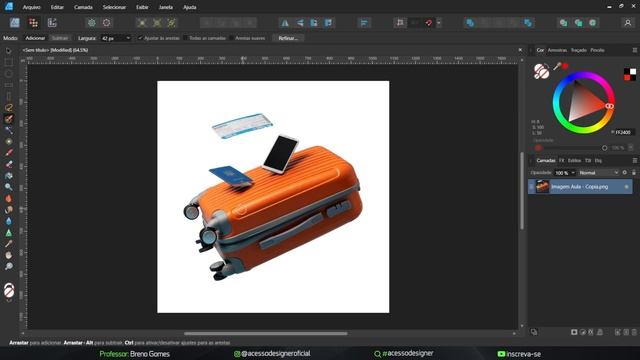Adjust the color Opacidade slider

[571, 148]
